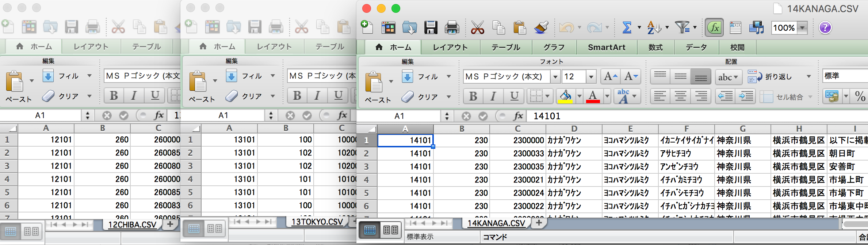
Task: Toggle Italic in the 14KANAGA window
Action: pos(493,97)
